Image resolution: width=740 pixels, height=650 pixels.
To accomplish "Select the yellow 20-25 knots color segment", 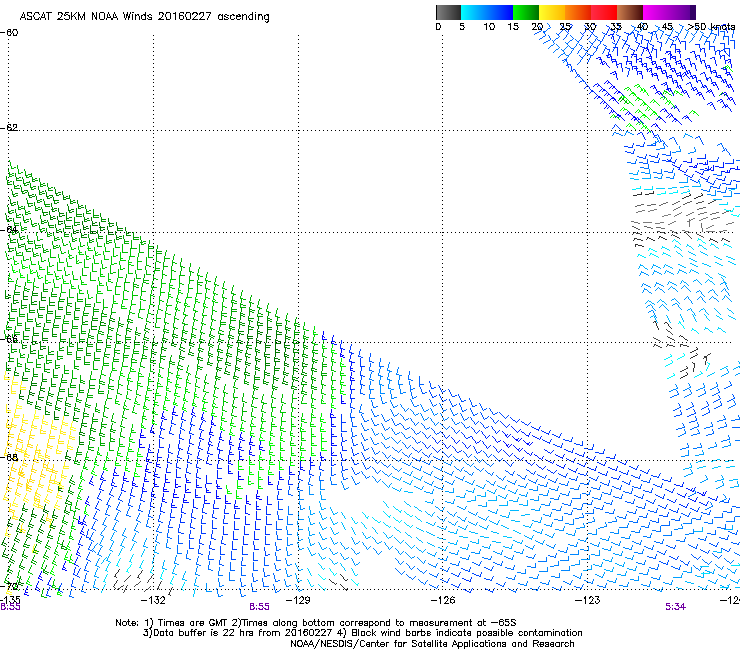I will [552, 12].
